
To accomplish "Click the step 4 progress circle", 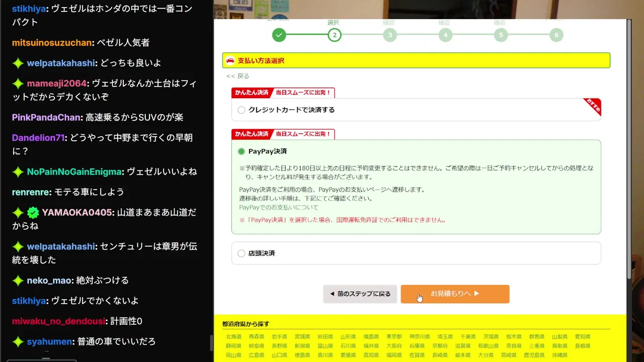I will pyautogui.click(x=445, y=35).
